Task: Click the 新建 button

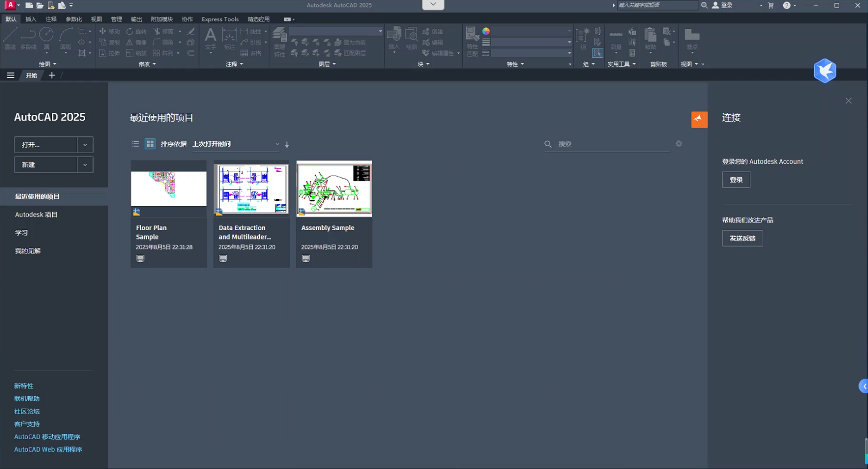Action: (x=45, y=165)
